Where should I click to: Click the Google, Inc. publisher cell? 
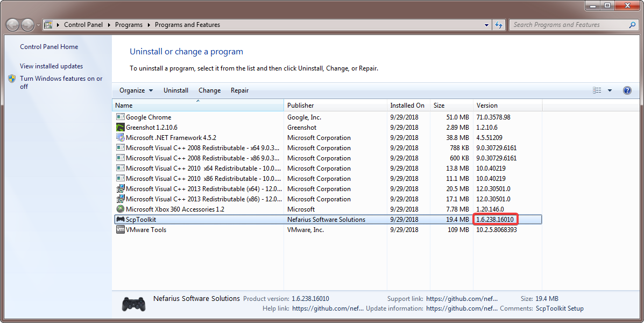(x=305, y=117)
